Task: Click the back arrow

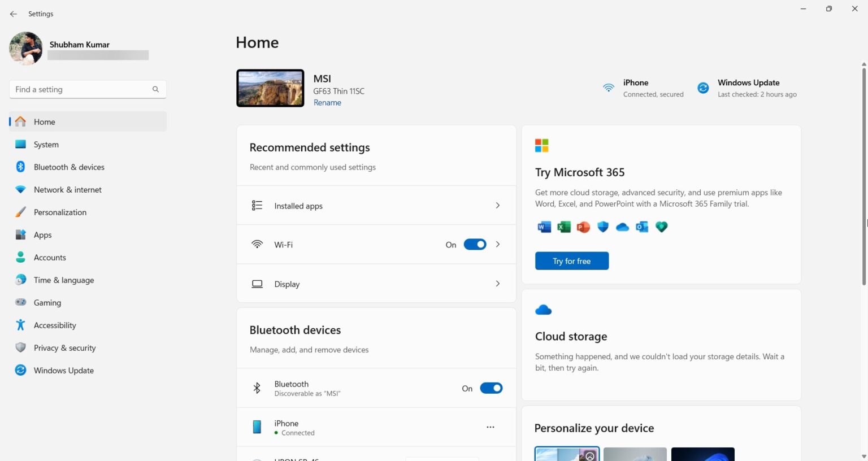Action: (14, 14)
